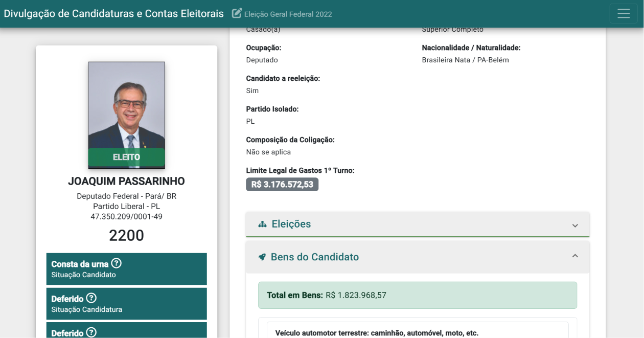
Task: Click the help icon next to Deferido Situação Candidatura
Action: click(91, 298)
